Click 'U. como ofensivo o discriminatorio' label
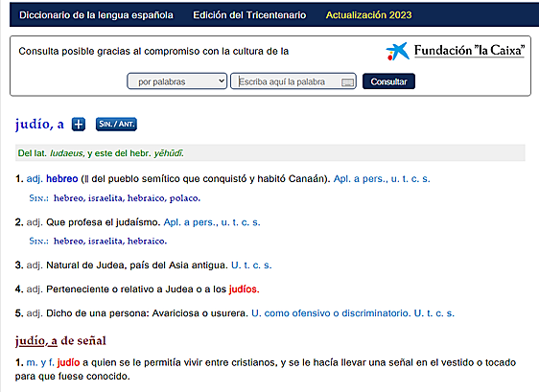Viewport: 539px width, 392px height. click(x=330, y=313)
